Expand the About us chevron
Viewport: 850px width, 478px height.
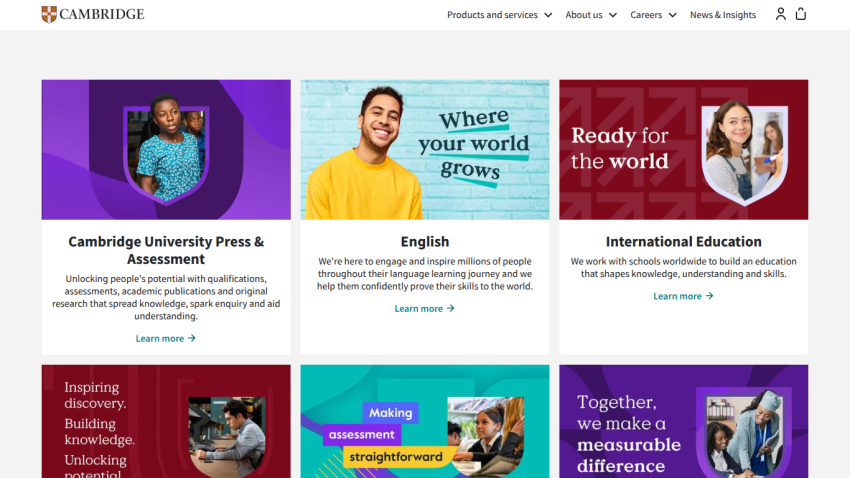coord(613,15)
